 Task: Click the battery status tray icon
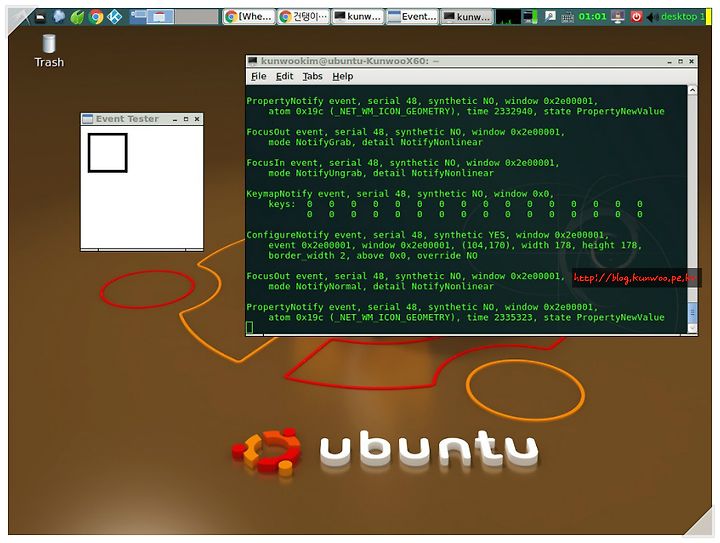point(530,17)
